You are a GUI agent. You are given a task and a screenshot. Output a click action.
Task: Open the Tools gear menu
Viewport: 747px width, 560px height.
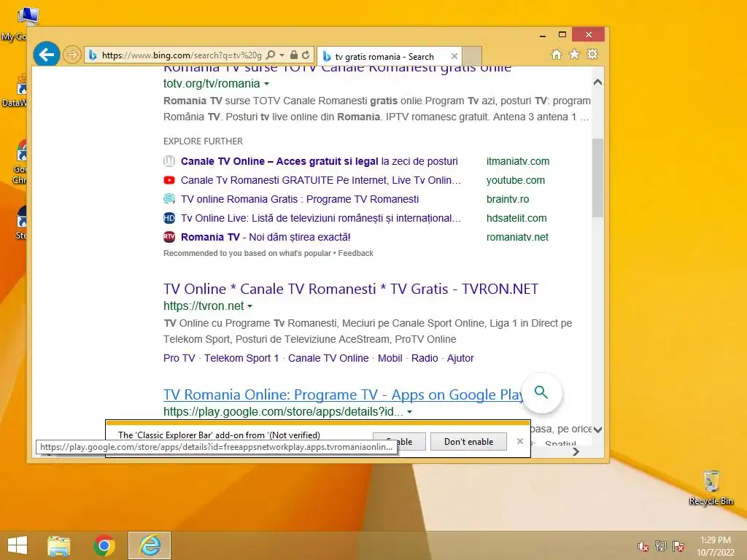click(x=592, y=54)
